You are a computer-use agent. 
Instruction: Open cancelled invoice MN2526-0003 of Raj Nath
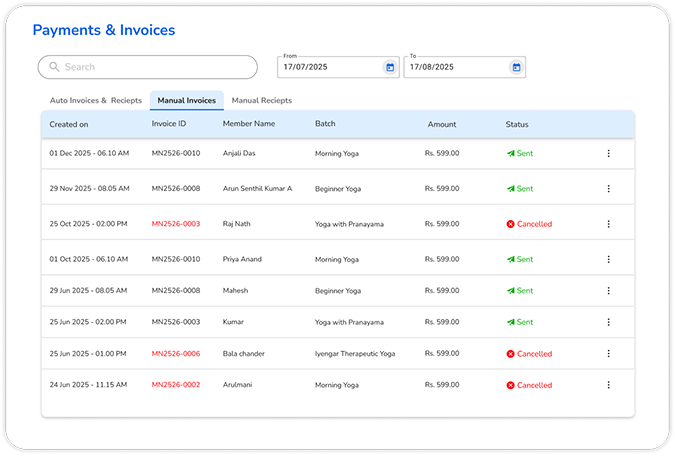coord(176,224)
